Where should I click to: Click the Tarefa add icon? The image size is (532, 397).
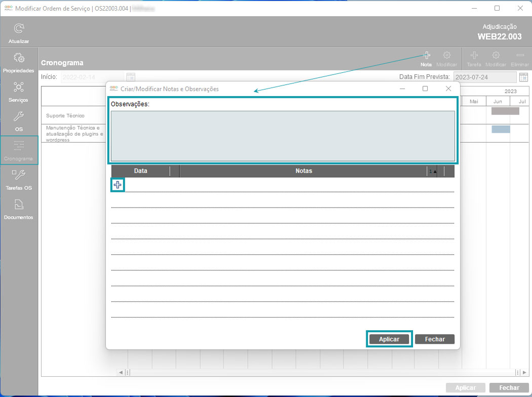click(x=474, y=56)
